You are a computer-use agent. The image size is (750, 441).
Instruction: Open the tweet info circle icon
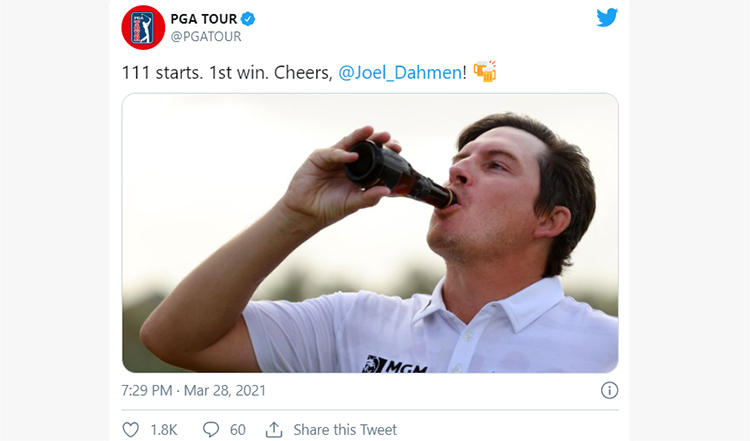pos(609,390)
